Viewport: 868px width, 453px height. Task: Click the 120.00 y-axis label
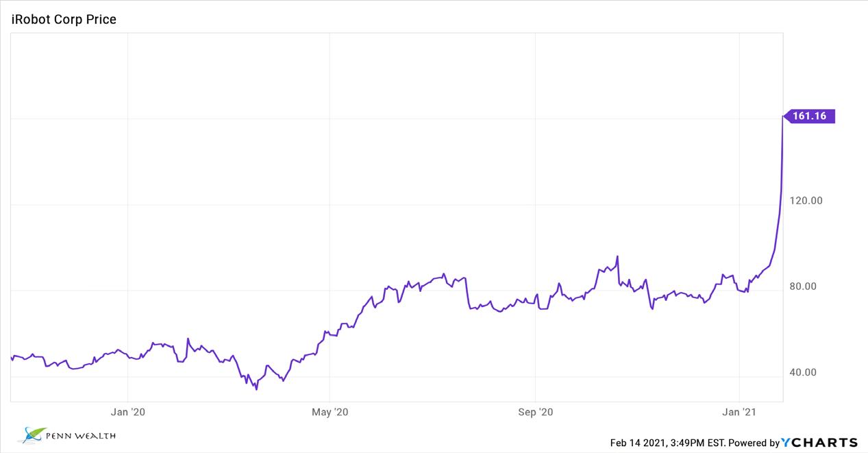[x=807, y=201]
